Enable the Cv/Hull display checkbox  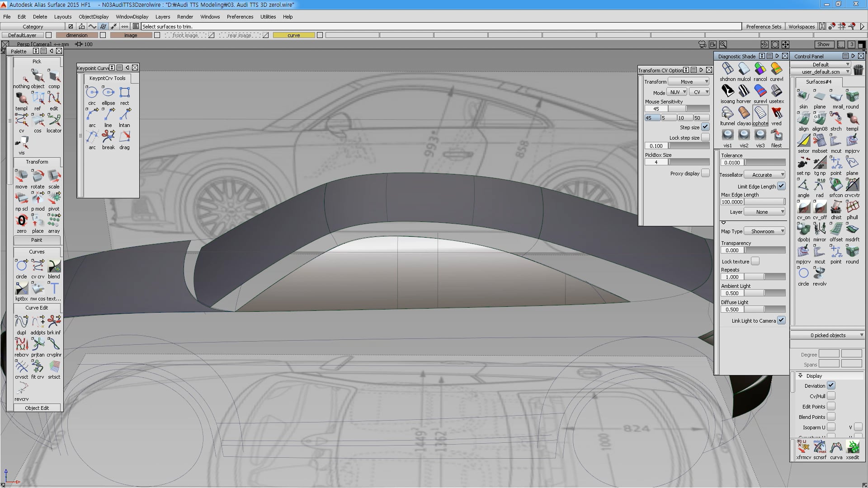[831, 396]
